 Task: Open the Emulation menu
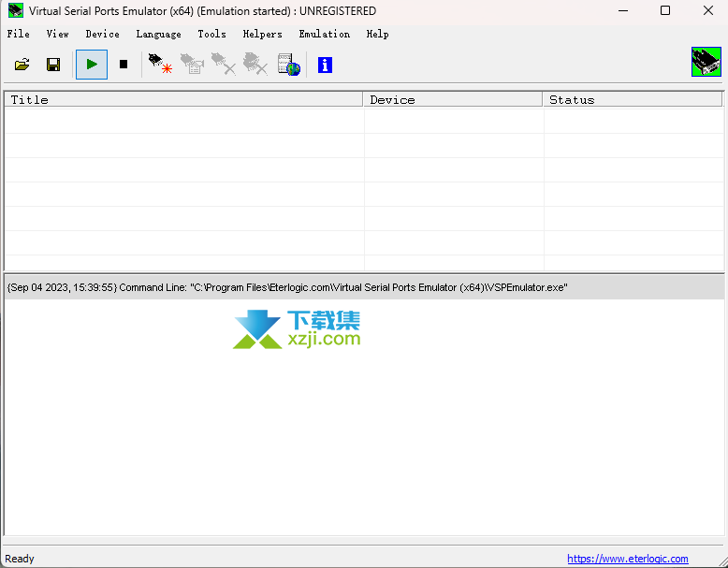click(x=324, y=34)
